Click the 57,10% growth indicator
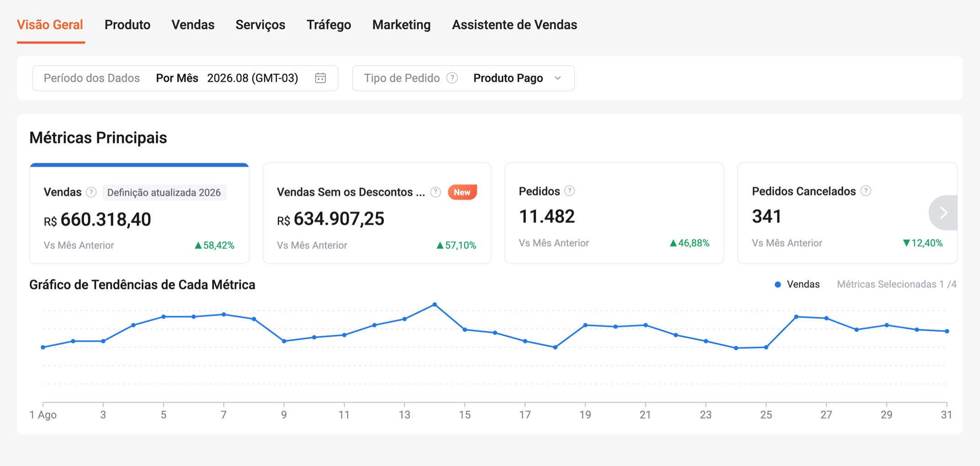This screenshot has height=466, width=980. click(x=456, y=245)
